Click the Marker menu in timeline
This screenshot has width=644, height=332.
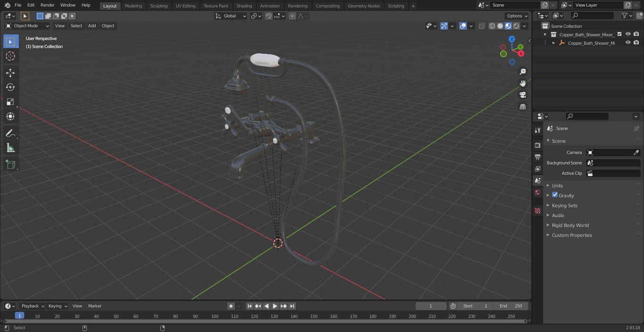95,306
